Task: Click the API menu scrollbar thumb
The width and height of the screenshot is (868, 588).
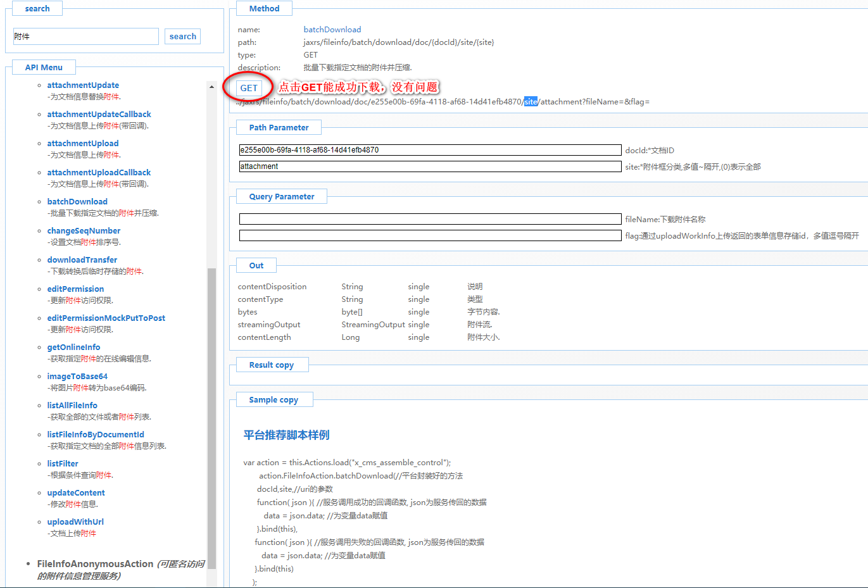Action: click(211, 418)
